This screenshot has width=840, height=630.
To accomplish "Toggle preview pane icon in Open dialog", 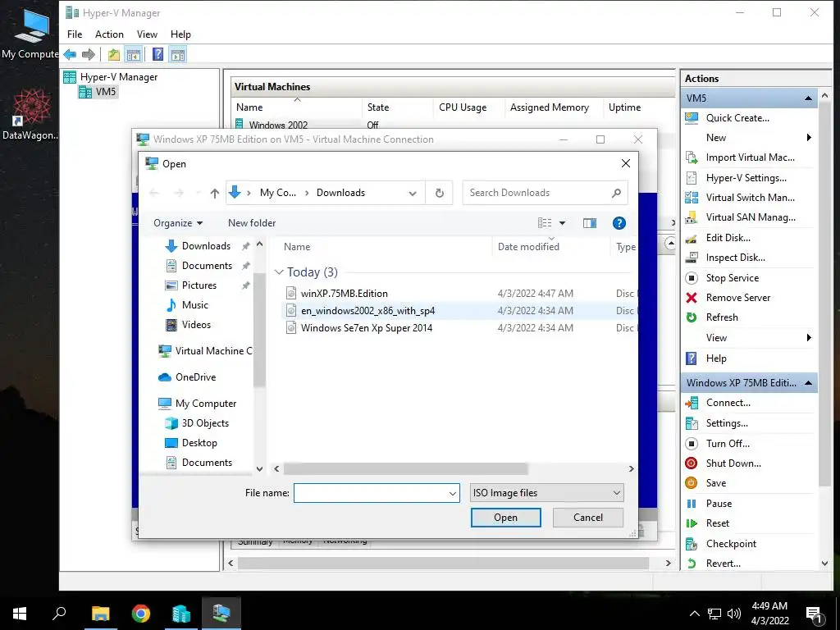I will coord(590,223).
